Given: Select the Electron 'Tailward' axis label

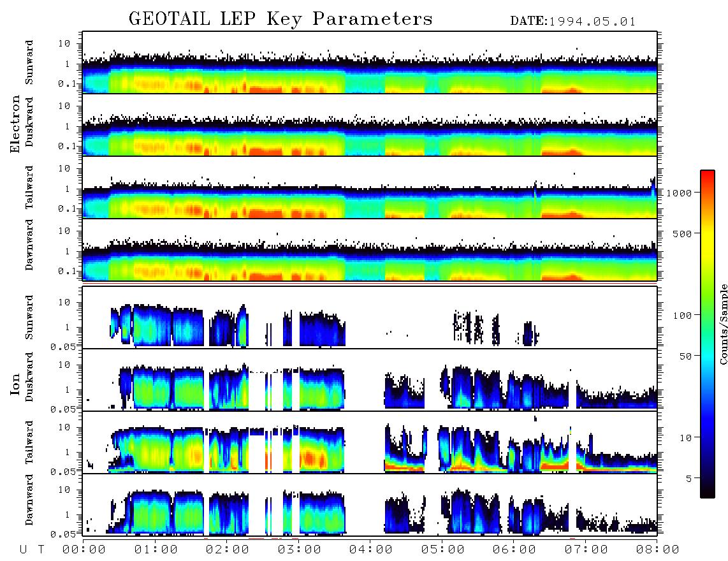Looking at the screenshot, I should pos(29,187).
